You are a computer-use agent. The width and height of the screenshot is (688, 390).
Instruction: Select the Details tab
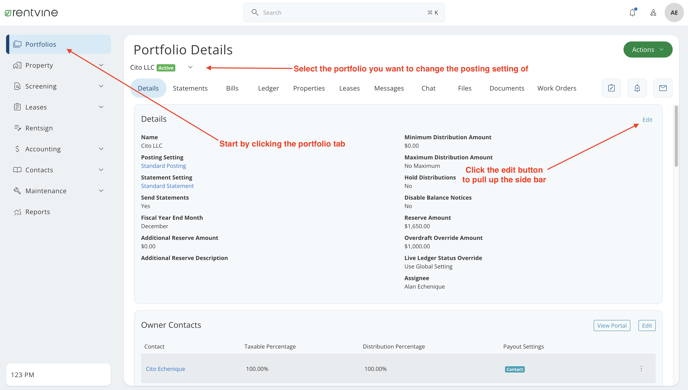[x=148, y=88]
